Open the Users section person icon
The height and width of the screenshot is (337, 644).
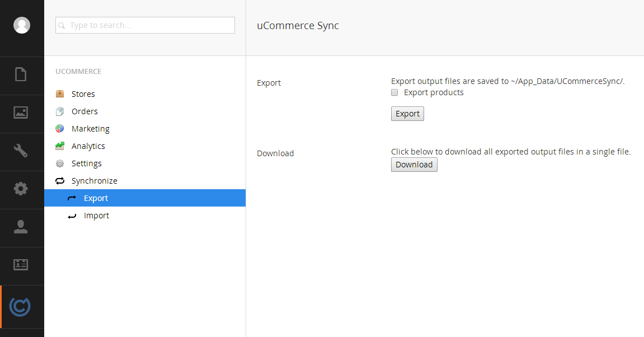[x=21, y=227]
